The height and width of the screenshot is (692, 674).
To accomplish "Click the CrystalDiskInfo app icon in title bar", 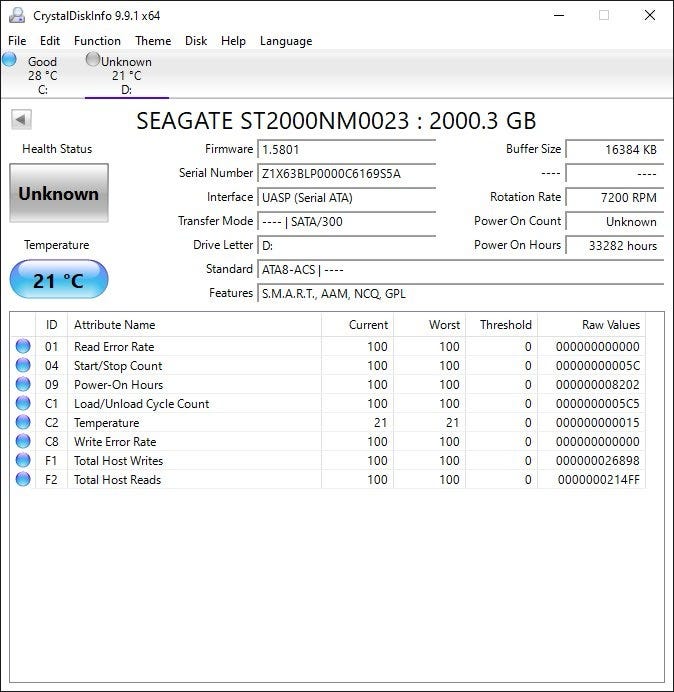I will click(x=17, y=15).
